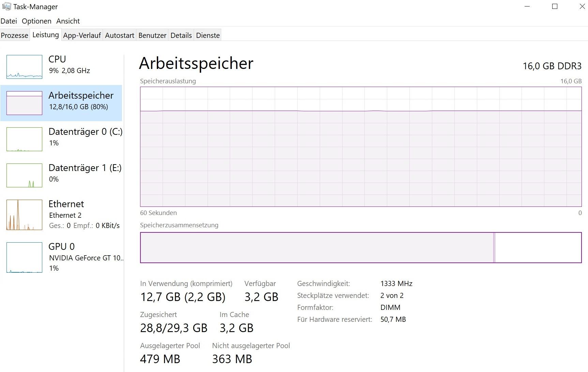Open the Ansicht menu
The image size is (588, 372).
68,21
